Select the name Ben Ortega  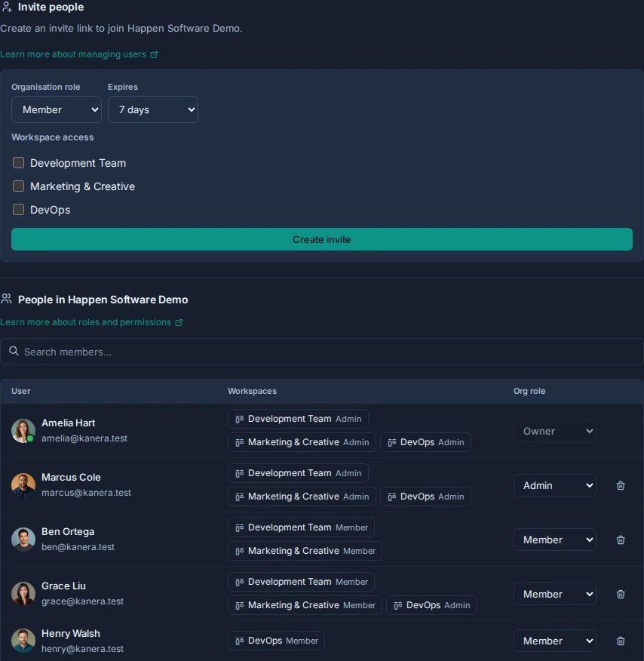pyautogui.click(x=68, y=531)
